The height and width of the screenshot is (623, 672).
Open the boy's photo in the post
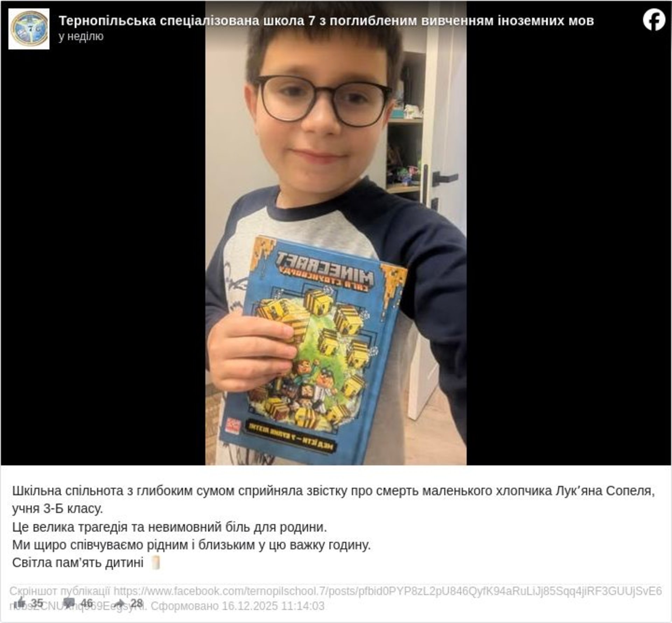pos(336,233)
